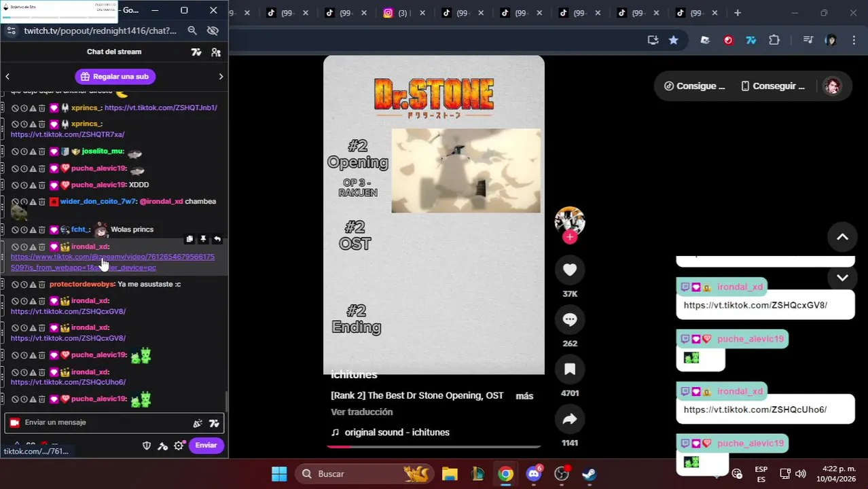Image resolution: width=868 pixels, height=489 pixels.
Task: Send message with the Enviar button
Action: coord(206,446)
